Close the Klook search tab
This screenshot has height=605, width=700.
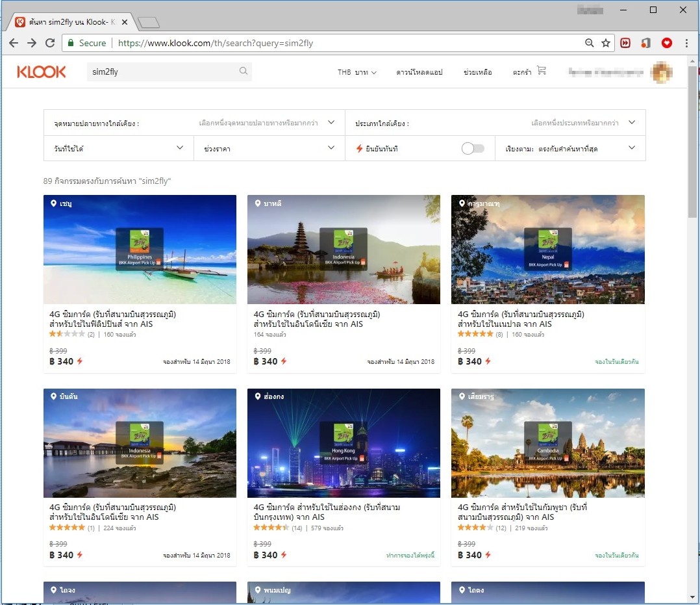pyautogui.click(x=125, y=22)
